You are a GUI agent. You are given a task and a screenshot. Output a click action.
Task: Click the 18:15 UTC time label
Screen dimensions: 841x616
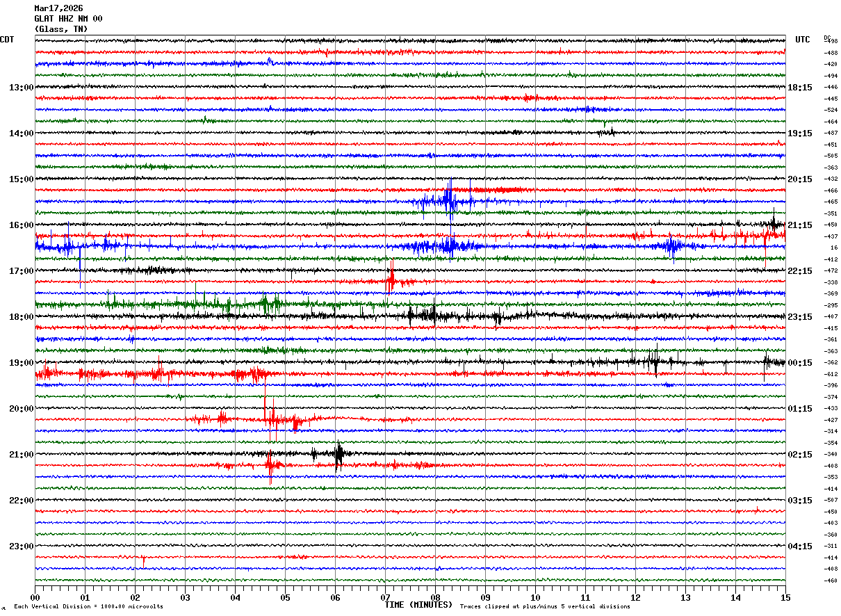click(800, 88)
